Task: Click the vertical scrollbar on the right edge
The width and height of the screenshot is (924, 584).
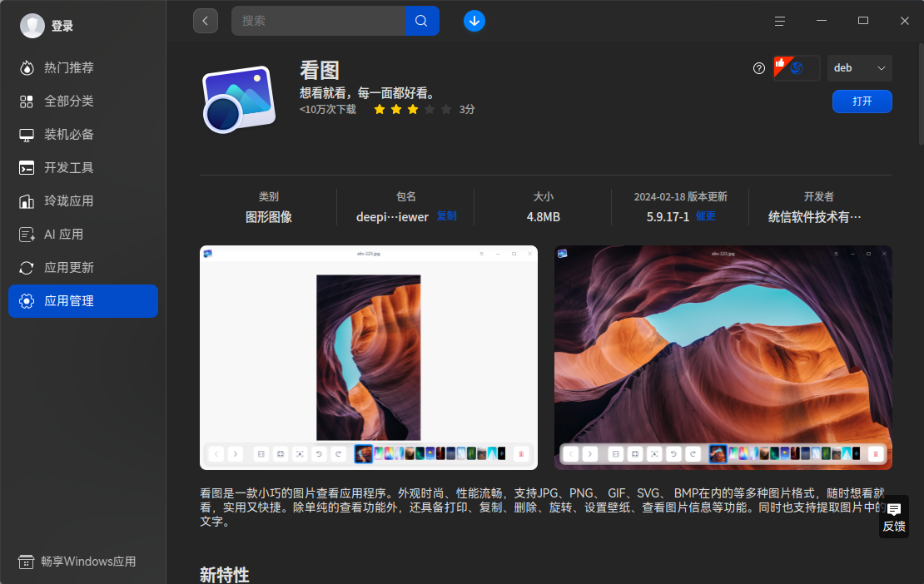Action: tap(921, 94)
